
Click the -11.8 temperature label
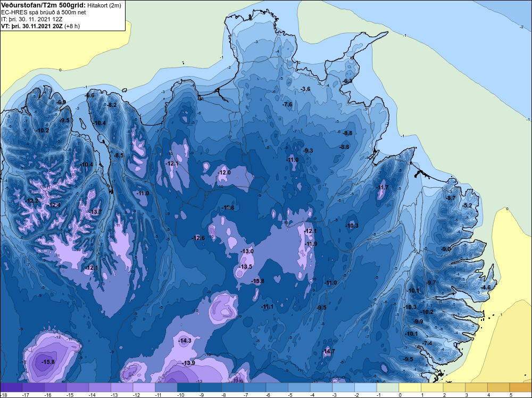228,208
